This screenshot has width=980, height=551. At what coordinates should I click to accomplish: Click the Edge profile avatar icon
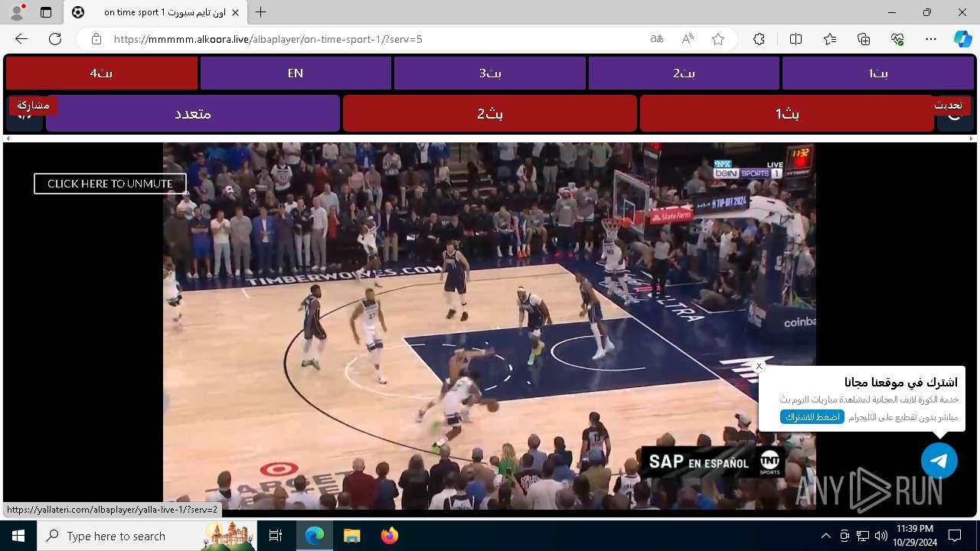17,12
